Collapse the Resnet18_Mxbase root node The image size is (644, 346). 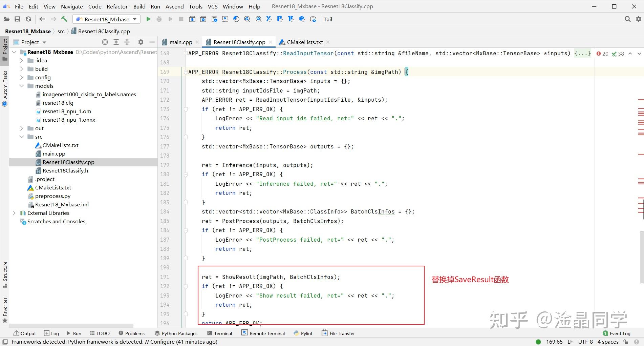click(x=14, y=52)
